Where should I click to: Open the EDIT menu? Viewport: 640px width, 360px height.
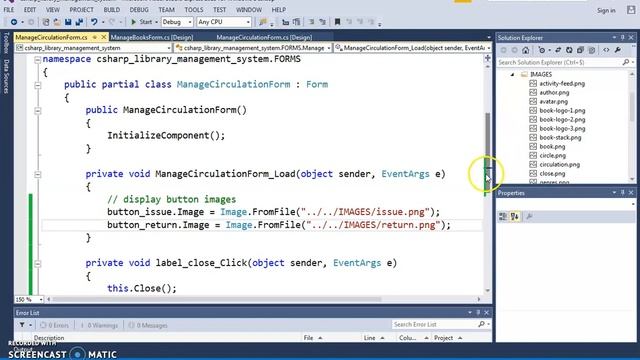point(30,9)
